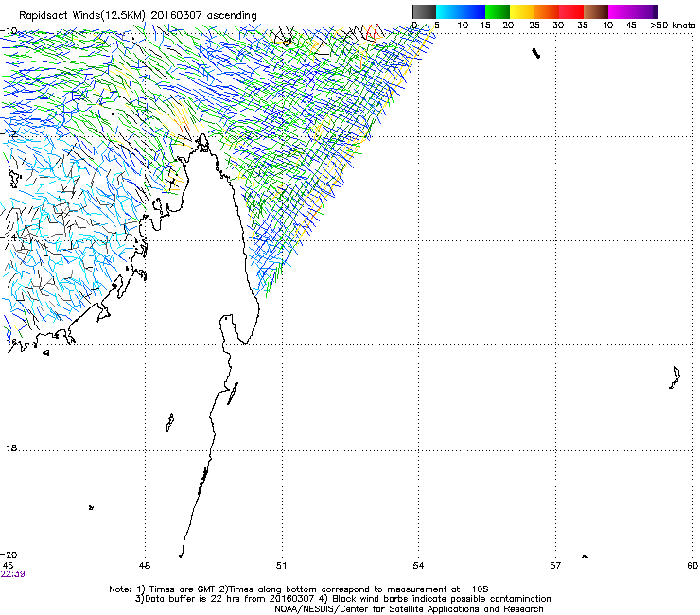This screenshot has height=615, width=700.
Task: Click the red 30-35 knots legend swatch
Action: [x=571, y=11]
